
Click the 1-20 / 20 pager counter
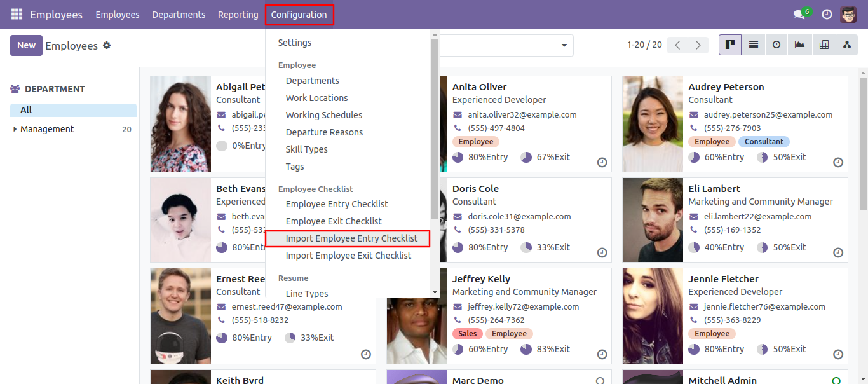[644, 45]
